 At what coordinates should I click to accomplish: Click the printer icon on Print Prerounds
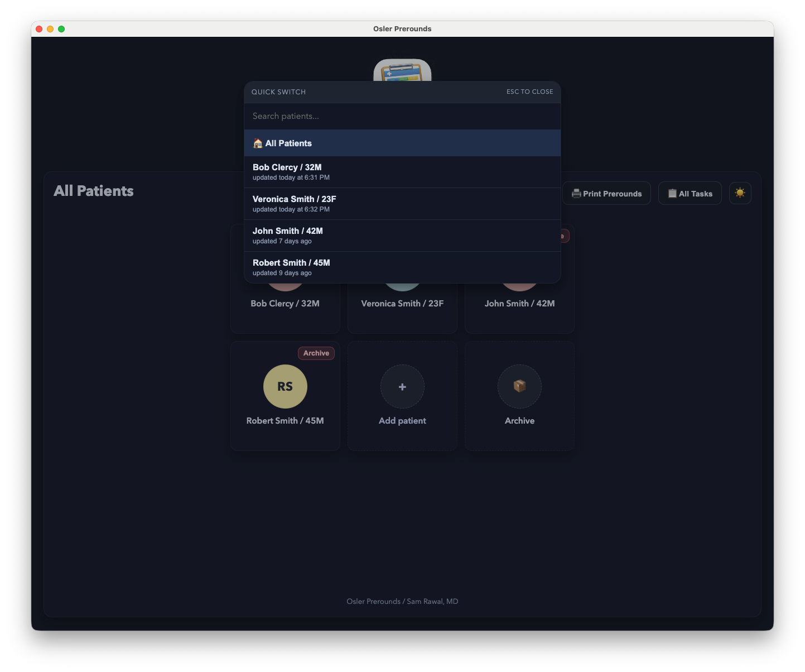pyautogui.click(x=576, y=193)
